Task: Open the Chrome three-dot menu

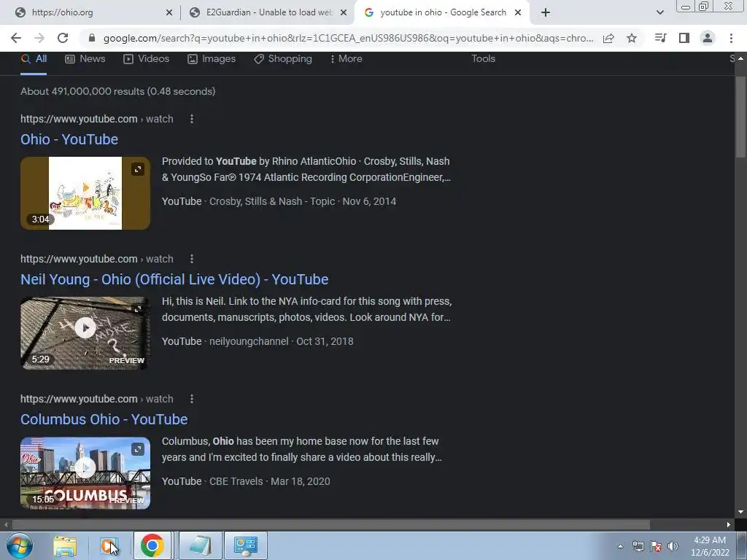Action: [731, 38]
